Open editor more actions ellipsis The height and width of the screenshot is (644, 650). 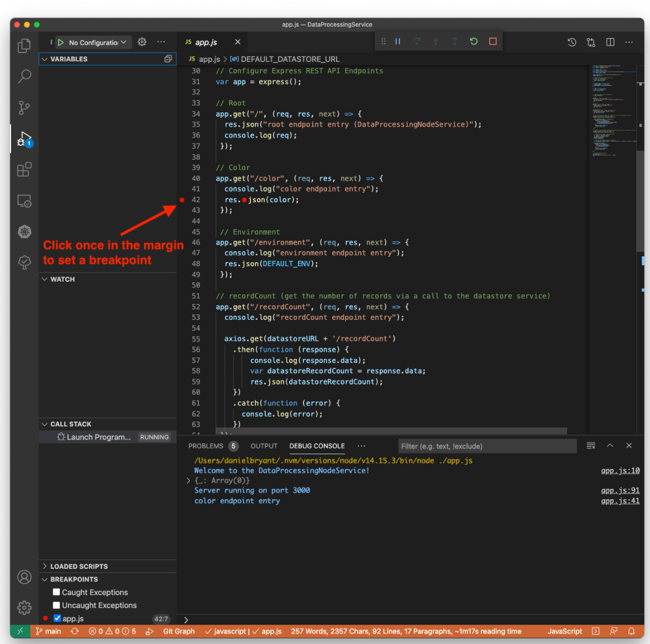click(x=629, y=42)
